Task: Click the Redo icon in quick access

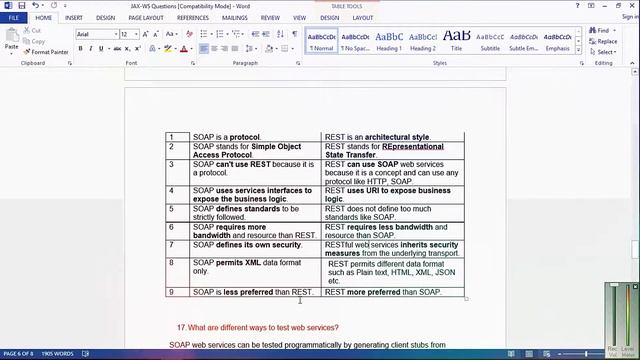Action: click(x=54, y=5)
